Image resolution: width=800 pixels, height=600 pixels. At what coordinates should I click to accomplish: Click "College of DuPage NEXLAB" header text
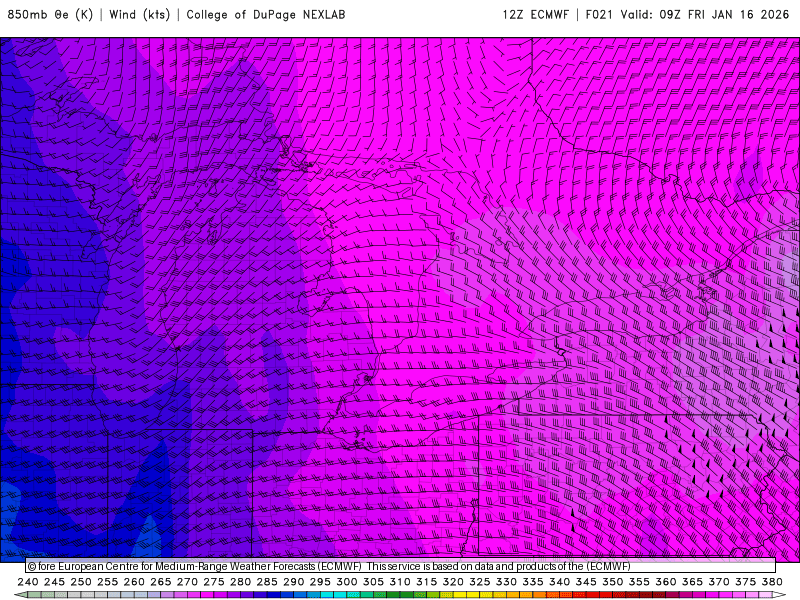pos(266,15)
